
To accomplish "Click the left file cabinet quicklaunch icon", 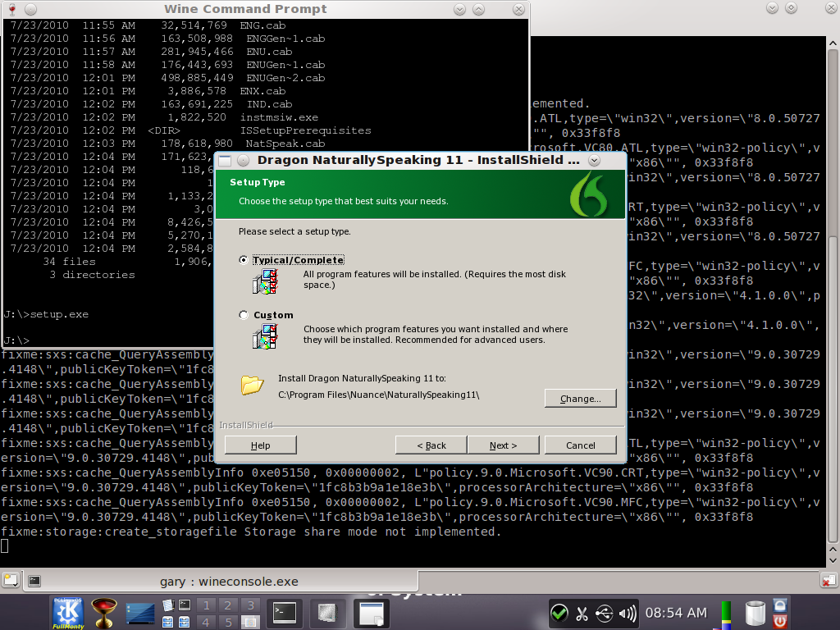I will pos(168,622).
